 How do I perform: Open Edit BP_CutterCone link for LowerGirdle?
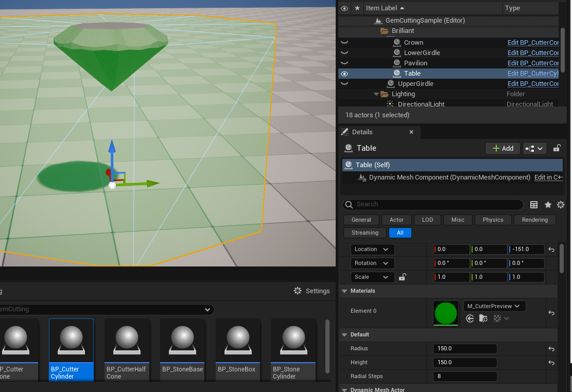pyautogui.click(x=533, y=53)
